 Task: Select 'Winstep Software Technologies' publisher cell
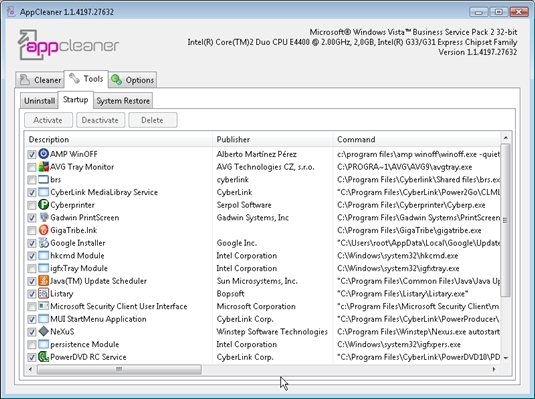point(272,331)
